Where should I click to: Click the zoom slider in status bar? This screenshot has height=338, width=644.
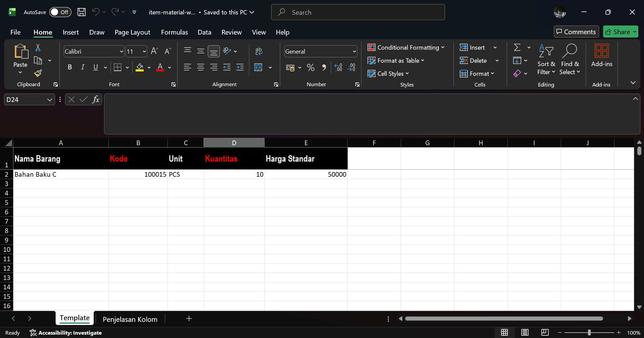(589, 333)
